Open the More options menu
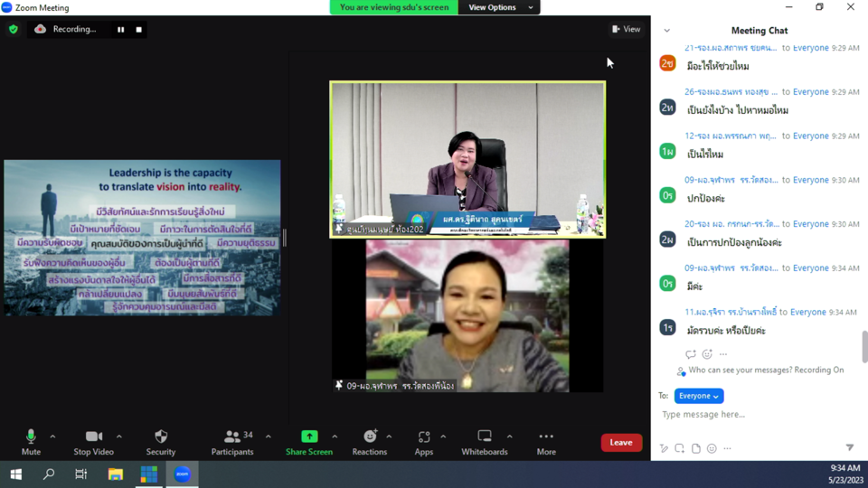Viewport: 868px width, 488px height. [546, 442]
